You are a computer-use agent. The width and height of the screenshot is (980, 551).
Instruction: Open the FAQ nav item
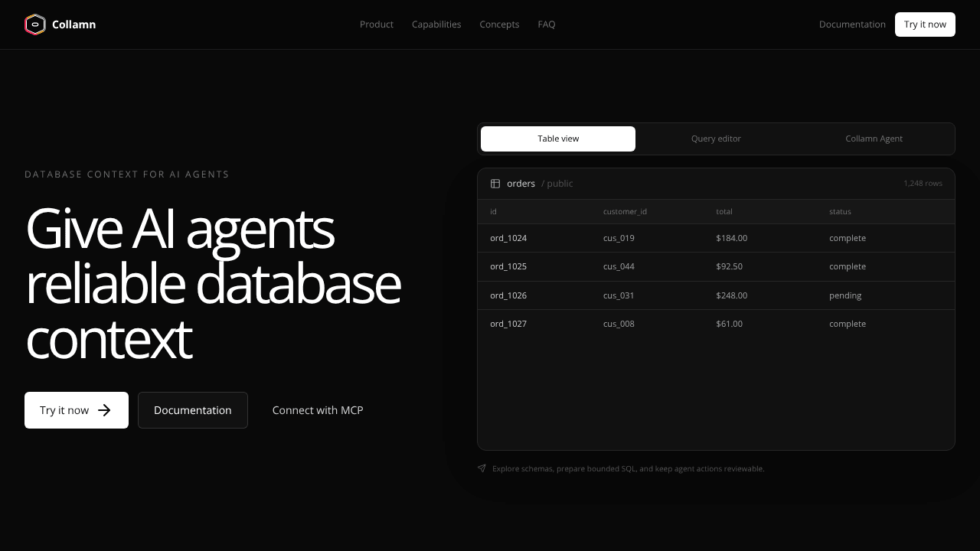(x=547, y=24)
